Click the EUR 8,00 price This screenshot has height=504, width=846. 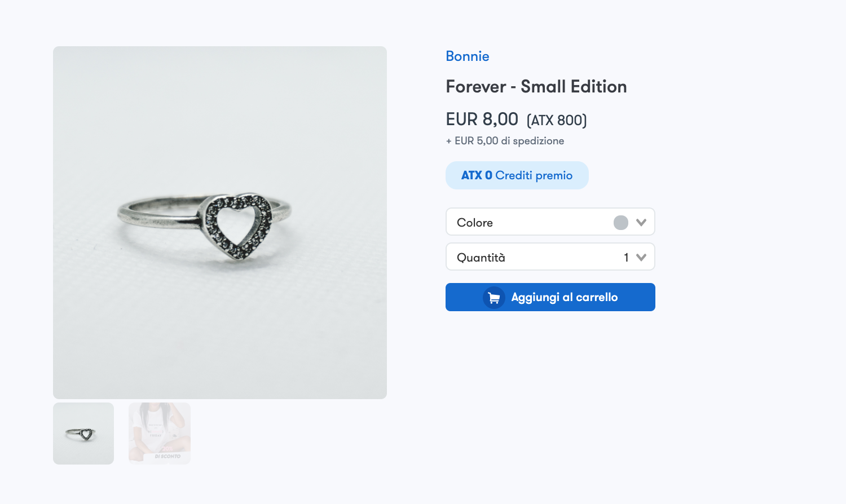tap(482, 120)
